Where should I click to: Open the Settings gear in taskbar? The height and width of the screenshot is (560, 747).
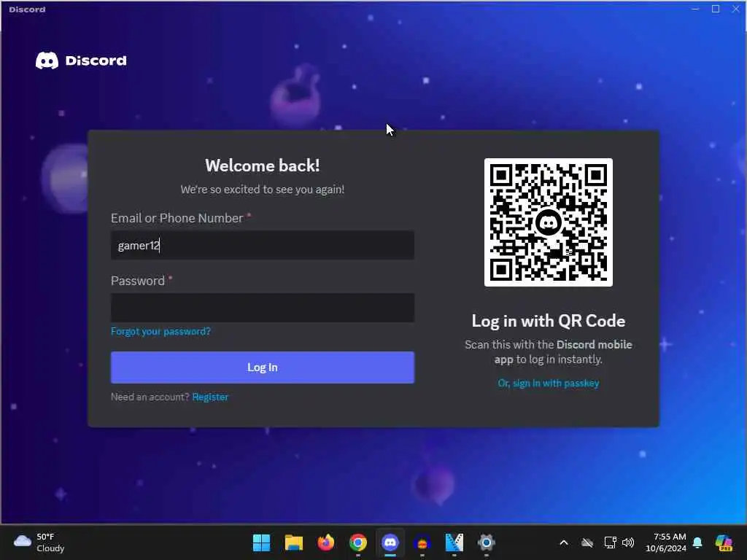pos(487,542)
